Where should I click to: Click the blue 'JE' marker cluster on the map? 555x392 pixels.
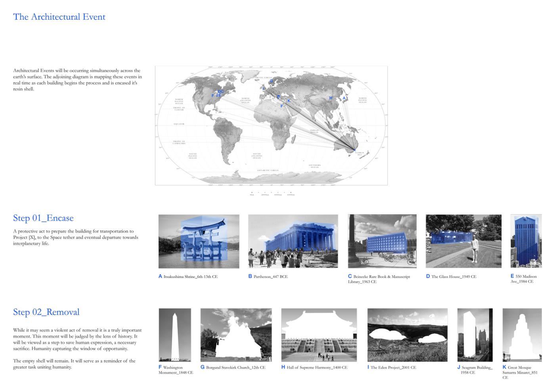(218, 95)
